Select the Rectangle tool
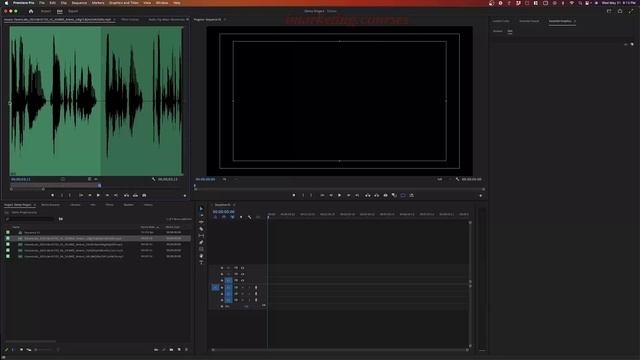Viewport: 640px width, 360px height. (x=201, y=249)
